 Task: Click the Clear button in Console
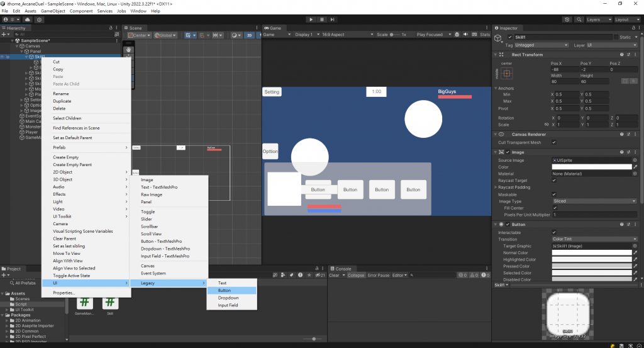(334, 275)
